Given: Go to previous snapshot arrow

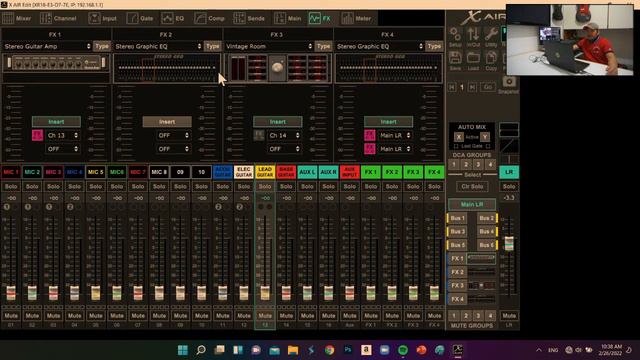Looking at the screenshot, I should coord(452,87).
